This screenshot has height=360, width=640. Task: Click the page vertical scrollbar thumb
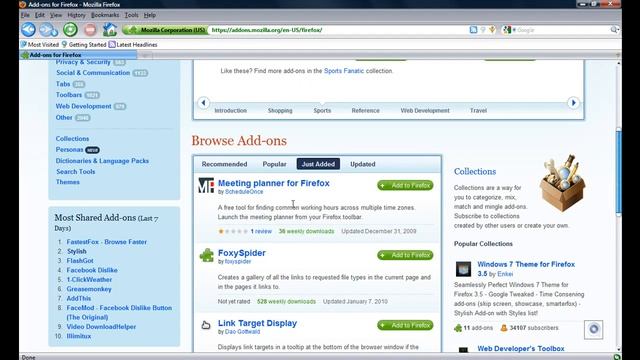point(618,171)
